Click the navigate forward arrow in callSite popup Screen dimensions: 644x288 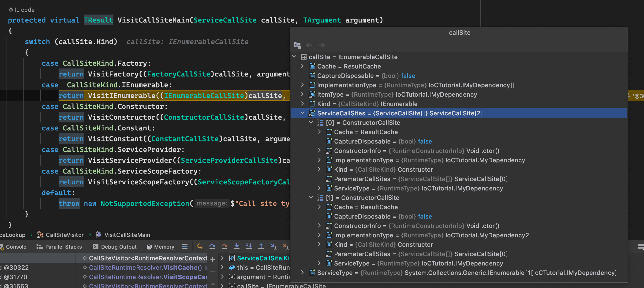(322, 45)
